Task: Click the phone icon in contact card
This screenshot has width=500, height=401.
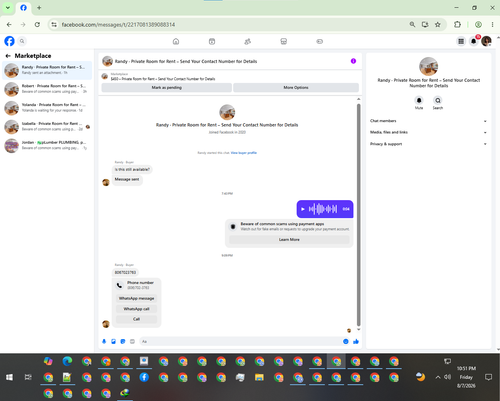Action: pos(119,285)
